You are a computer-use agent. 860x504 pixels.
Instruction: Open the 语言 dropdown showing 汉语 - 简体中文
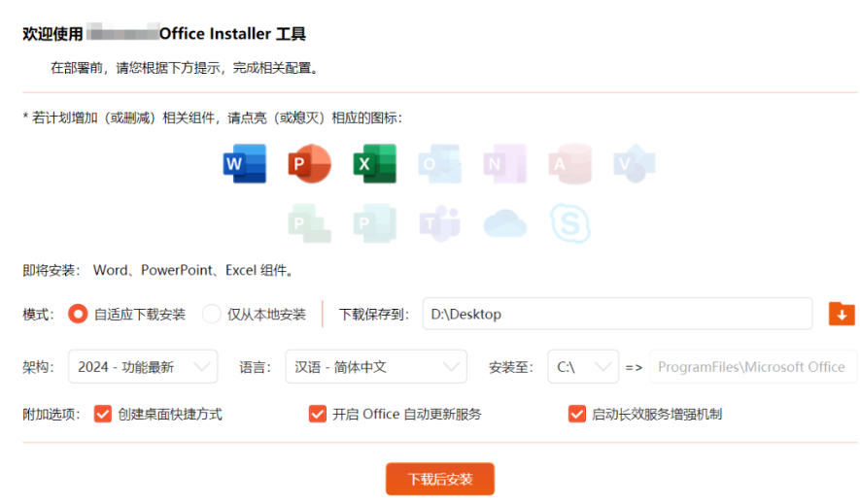(376, 366)
